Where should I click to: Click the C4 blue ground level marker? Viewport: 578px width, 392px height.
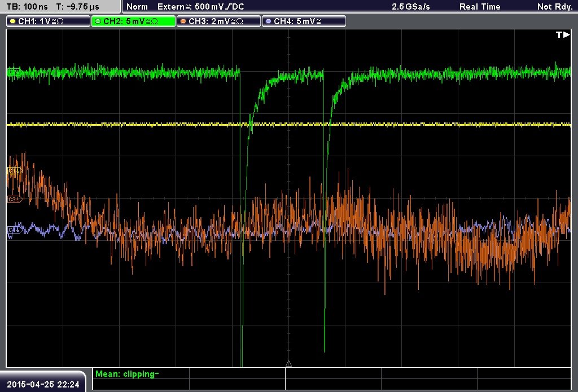coord(15,230)
